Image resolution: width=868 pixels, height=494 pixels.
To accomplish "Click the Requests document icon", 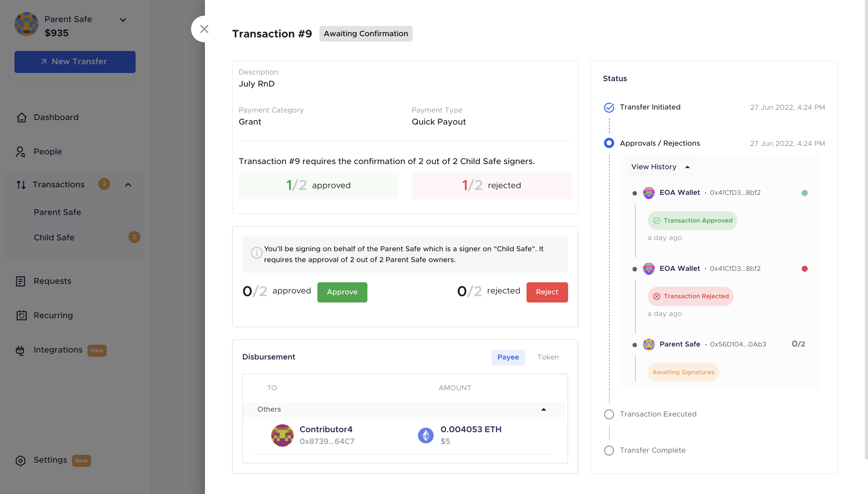I will 20,281.
